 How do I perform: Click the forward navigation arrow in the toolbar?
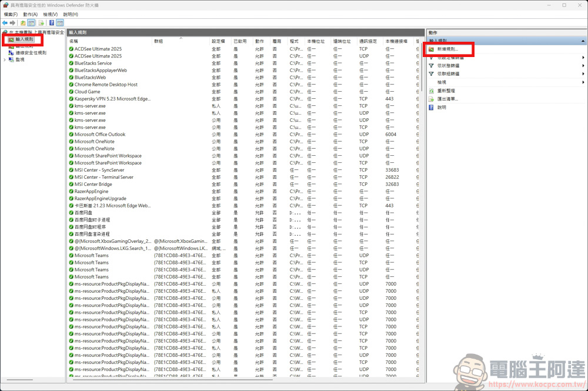point(12,23)
